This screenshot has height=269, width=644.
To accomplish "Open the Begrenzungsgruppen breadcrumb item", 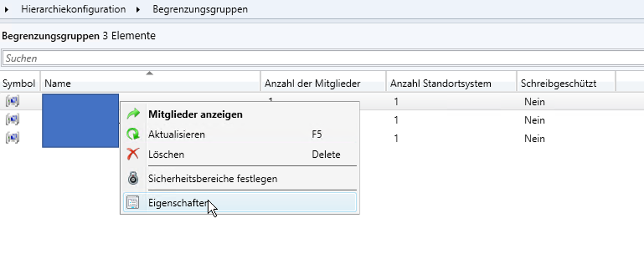I will coord(200,10).
